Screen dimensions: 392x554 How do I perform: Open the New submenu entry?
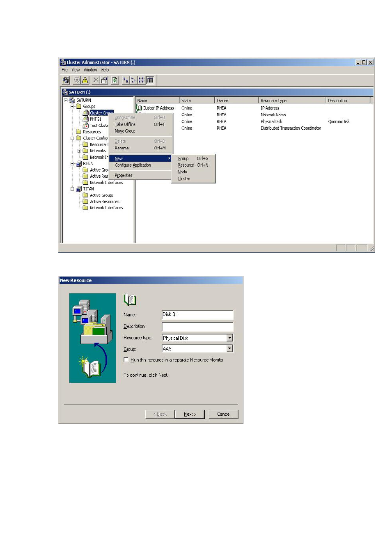click(141, 158)
